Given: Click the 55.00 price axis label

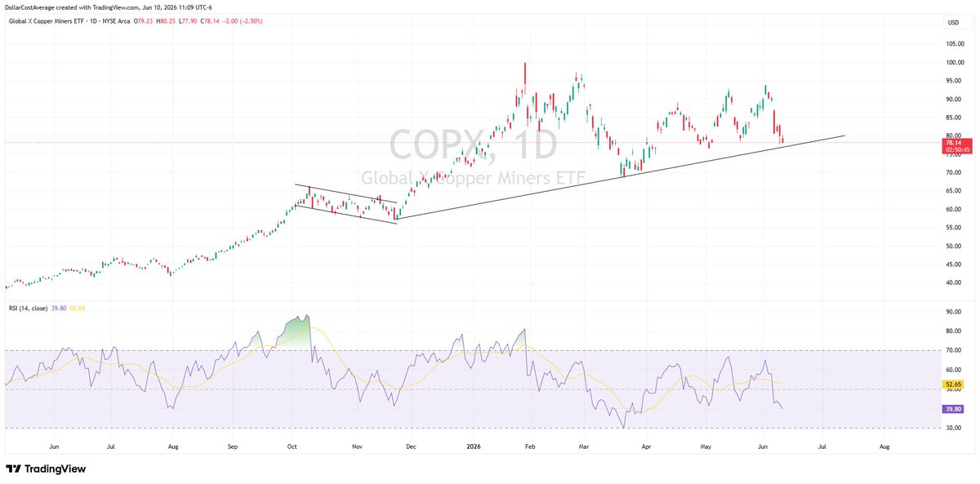Looking at the screenshot, I should pyautogui.click(x=954, y=228).
